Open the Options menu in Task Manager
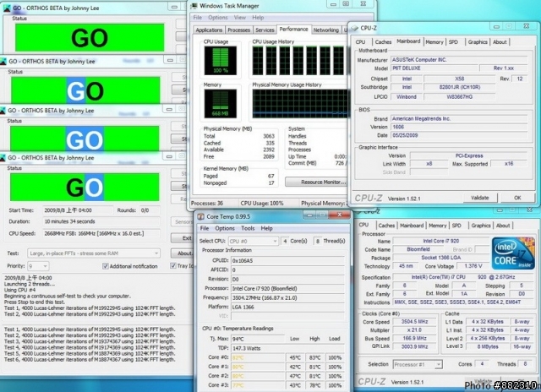Screen dimensions: 541x392 218,17
